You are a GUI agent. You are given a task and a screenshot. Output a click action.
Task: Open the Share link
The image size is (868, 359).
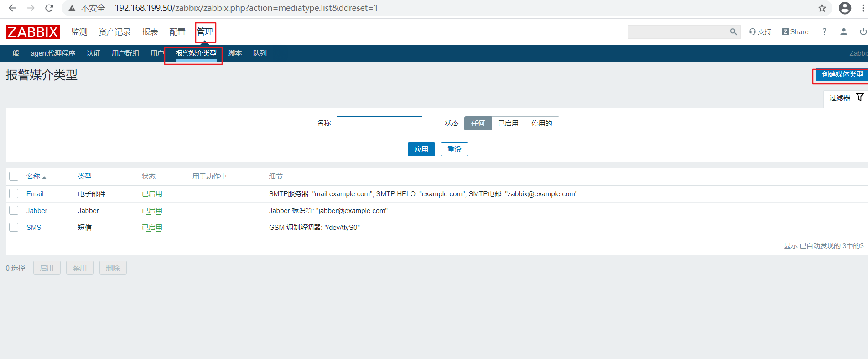795,32
